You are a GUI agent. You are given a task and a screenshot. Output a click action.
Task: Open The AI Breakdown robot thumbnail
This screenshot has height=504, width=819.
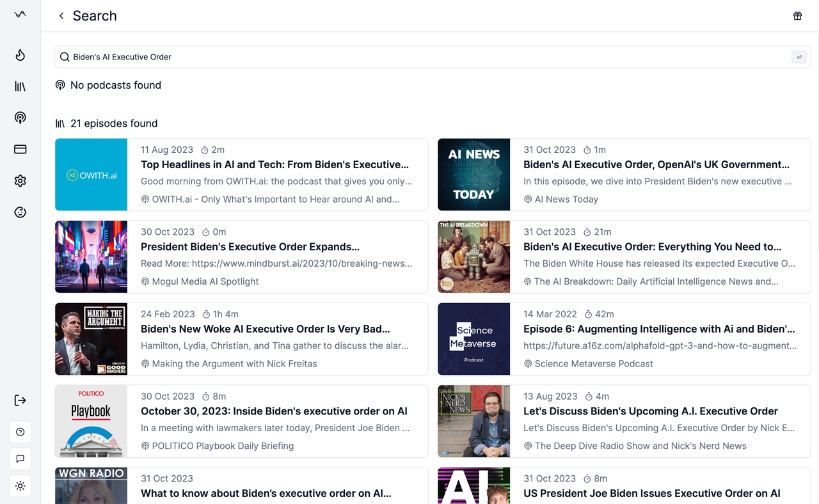[474, 257]
